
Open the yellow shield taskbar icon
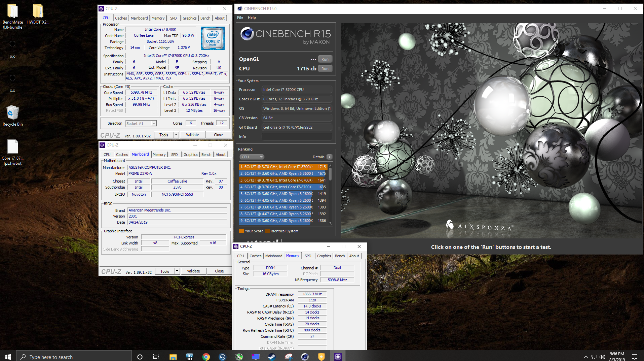click(321, 357)
